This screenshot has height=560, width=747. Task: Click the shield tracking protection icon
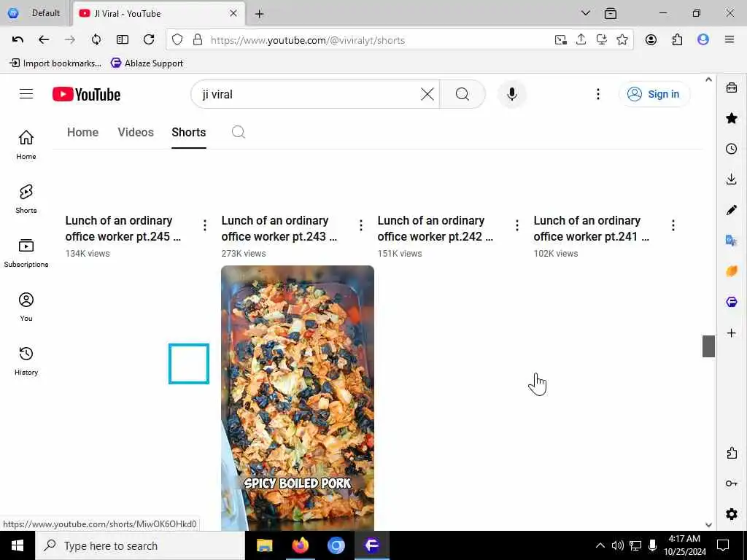click(177, 40)
